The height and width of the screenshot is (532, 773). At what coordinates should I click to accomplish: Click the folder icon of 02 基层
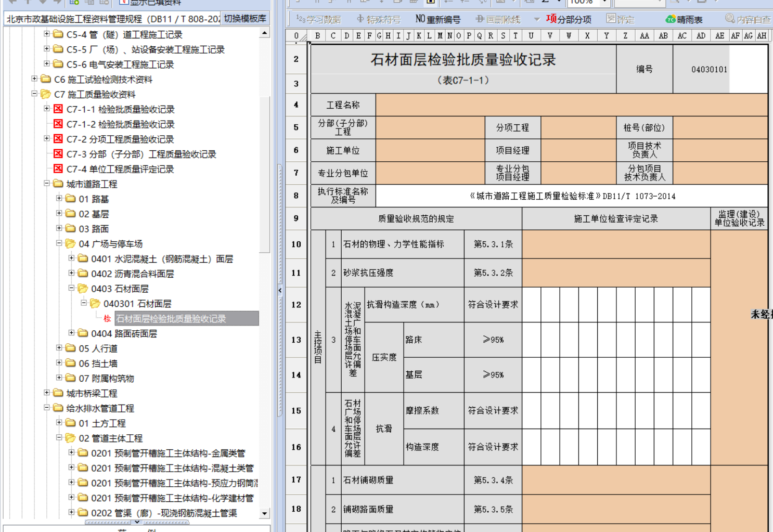[71, 213]
